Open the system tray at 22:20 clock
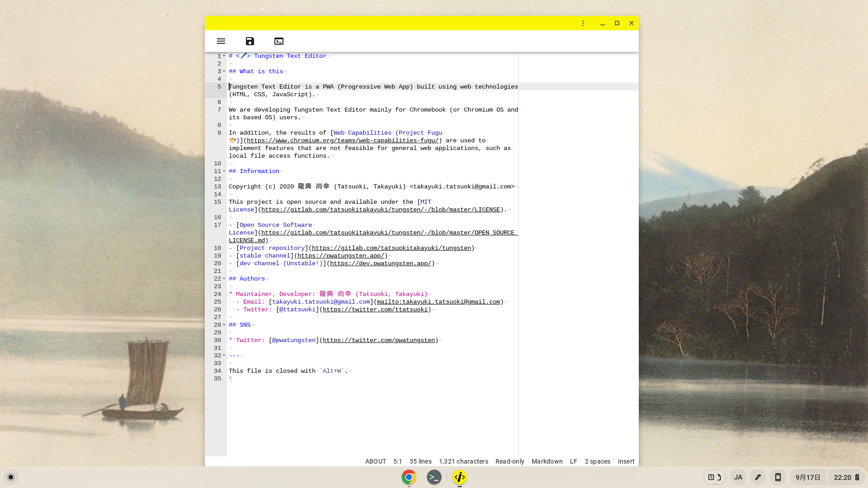Screen dimensions: 868x488 click(846, 477)
